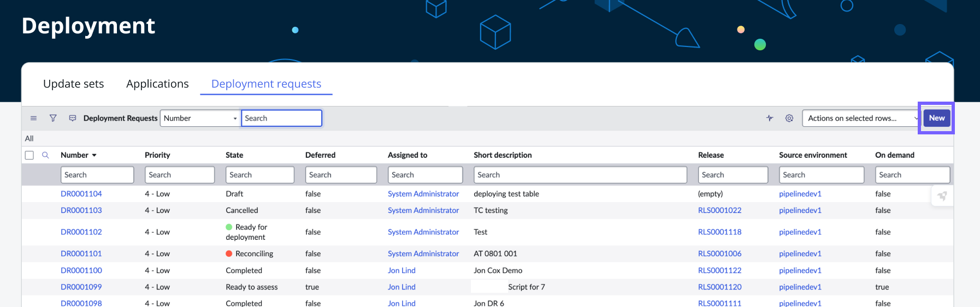Open System Administrator in the DR0001101 row

tap(423, 254)
